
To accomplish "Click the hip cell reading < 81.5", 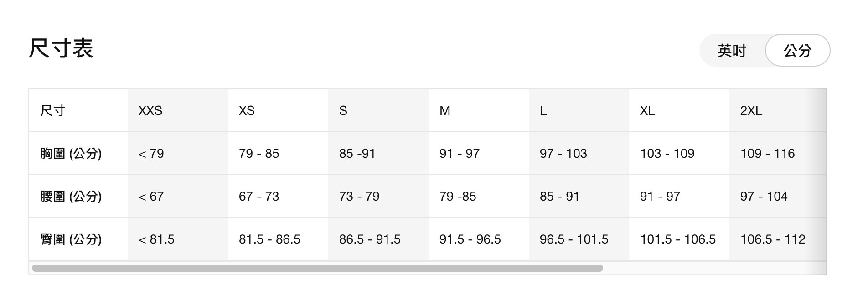I will coord(156,239).
